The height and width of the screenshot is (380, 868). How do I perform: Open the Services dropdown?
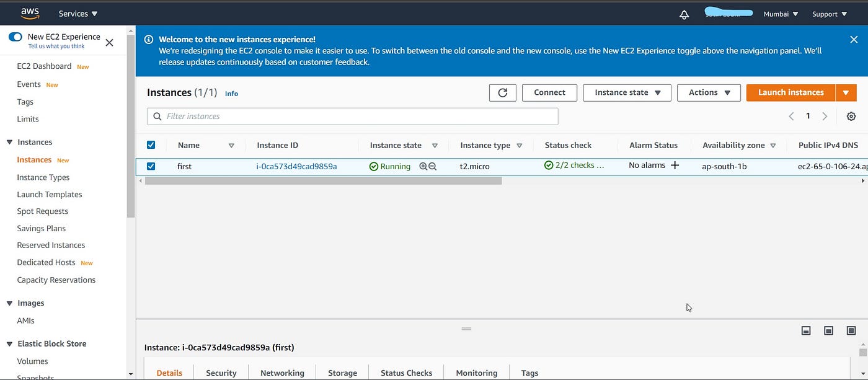click(78, 14)
